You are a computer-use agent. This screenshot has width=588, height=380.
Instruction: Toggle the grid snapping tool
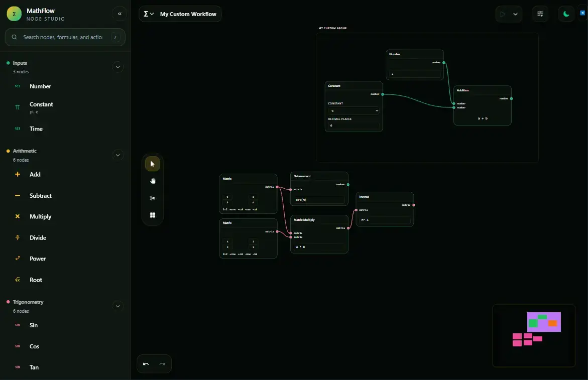153,215
